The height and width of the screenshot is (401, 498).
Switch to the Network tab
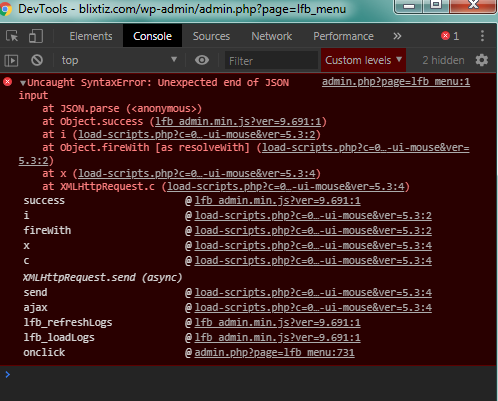pyautogui.click(x=272, y=36)
